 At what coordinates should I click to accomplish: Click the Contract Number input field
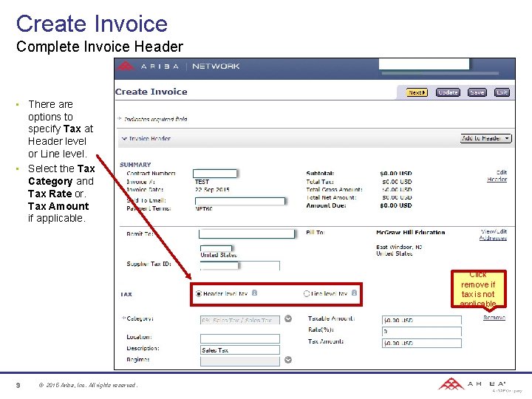pyautogui.click(x=215, y=174)
